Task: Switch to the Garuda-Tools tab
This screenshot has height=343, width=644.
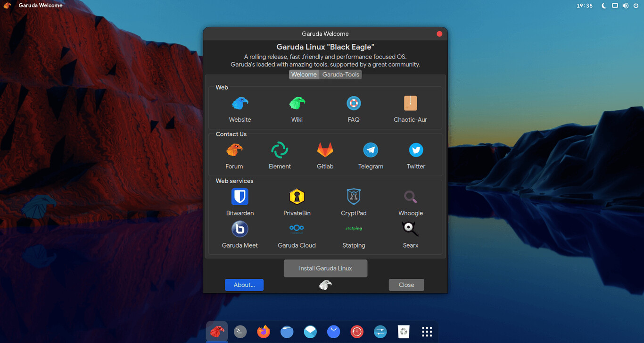Action: [x=341, y=75]
